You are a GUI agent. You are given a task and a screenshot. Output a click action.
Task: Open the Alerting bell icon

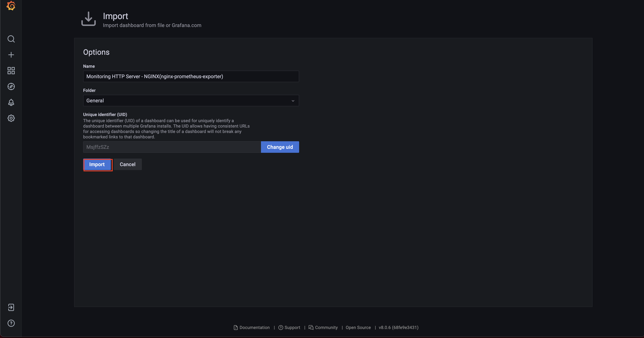pyautogui.click(x=11, y=102)
